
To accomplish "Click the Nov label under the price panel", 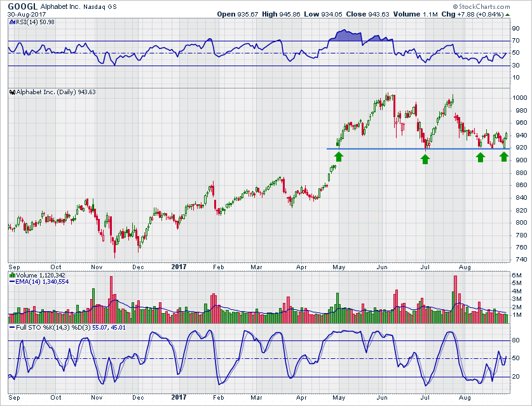I will tap(97, 267).
